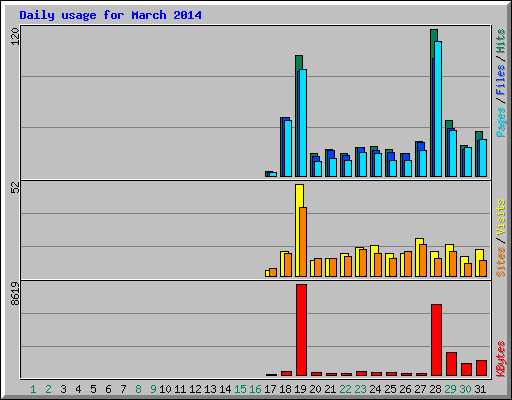Select day 17 on the date axis

(270, 389)
